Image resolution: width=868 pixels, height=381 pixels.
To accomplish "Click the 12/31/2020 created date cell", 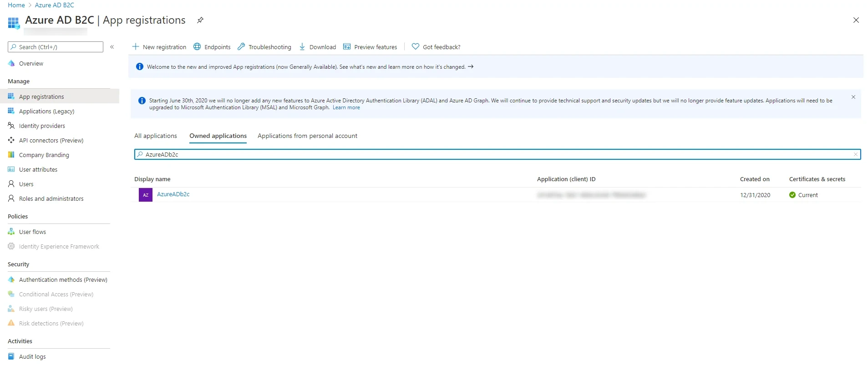I will pyautogui.click(x=755, y=195).
